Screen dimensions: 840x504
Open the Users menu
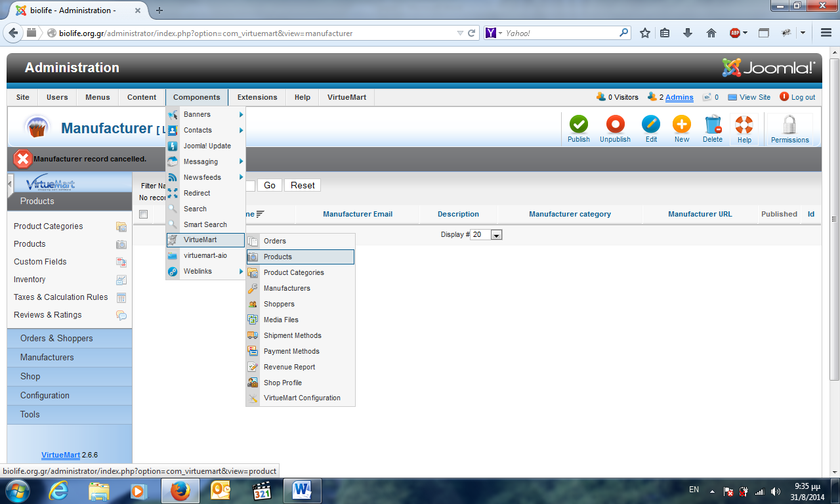point(57,97)
